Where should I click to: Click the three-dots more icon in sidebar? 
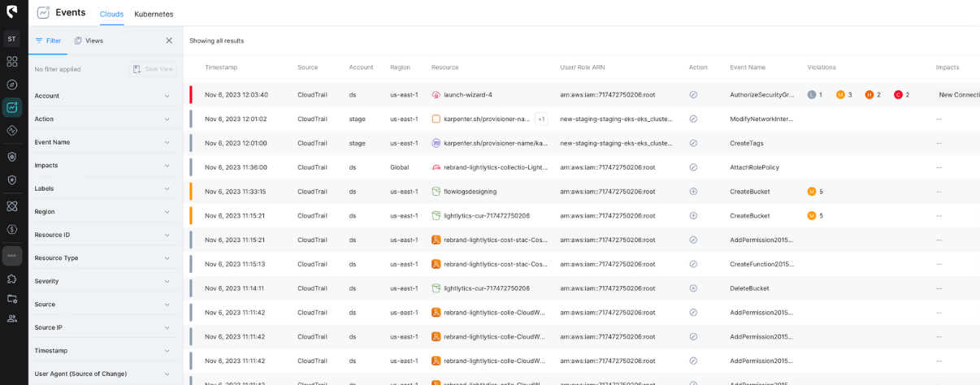click(x=11, y=255)
